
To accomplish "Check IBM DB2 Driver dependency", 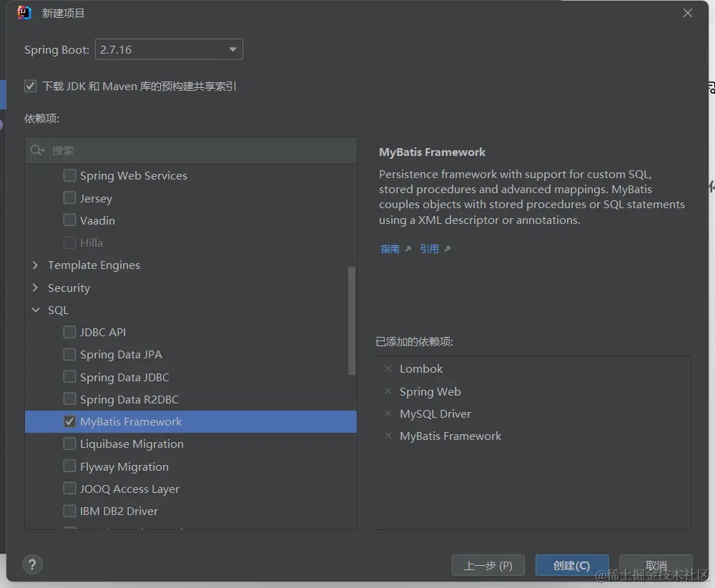I will [x=69, y=511].
